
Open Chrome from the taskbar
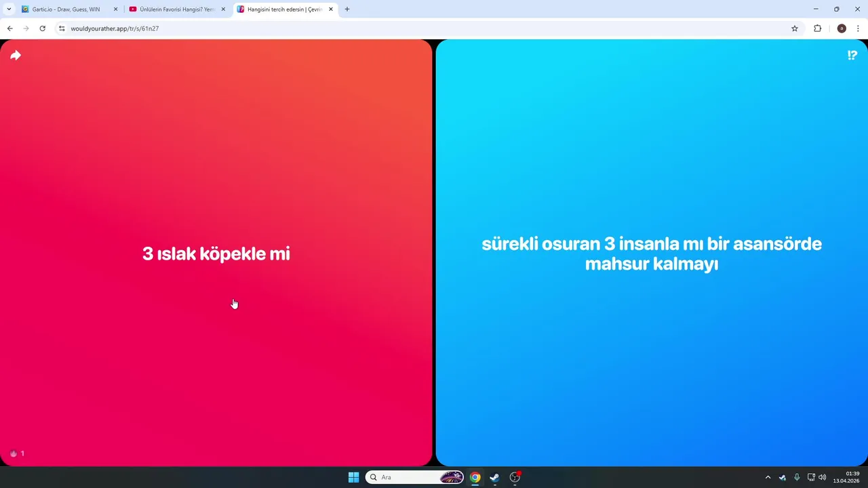tap(475, 477)
